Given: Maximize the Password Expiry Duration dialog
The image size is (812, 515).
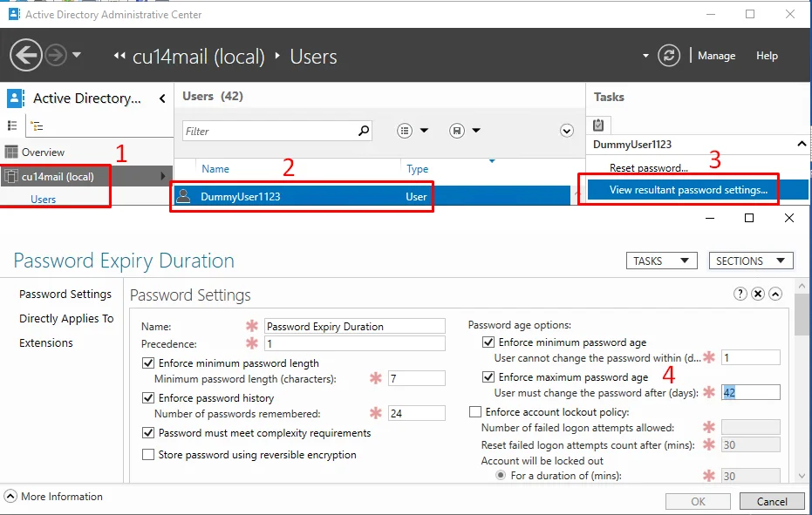Looking at the screenshot, I should click(749, 218).
